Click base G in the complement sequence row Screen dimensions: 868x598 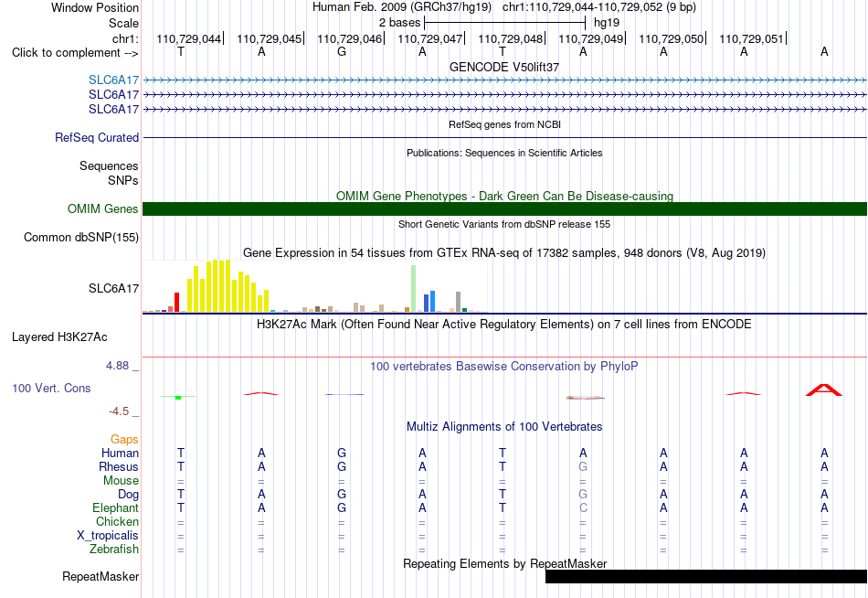pos(342,52)
